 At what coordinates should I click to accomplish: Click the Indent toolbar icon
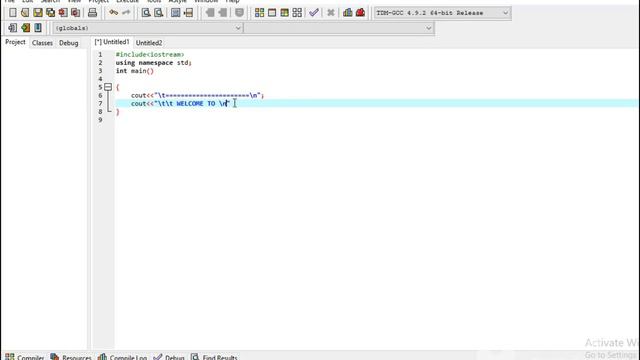pyautogui.click(x=222, y=13)
